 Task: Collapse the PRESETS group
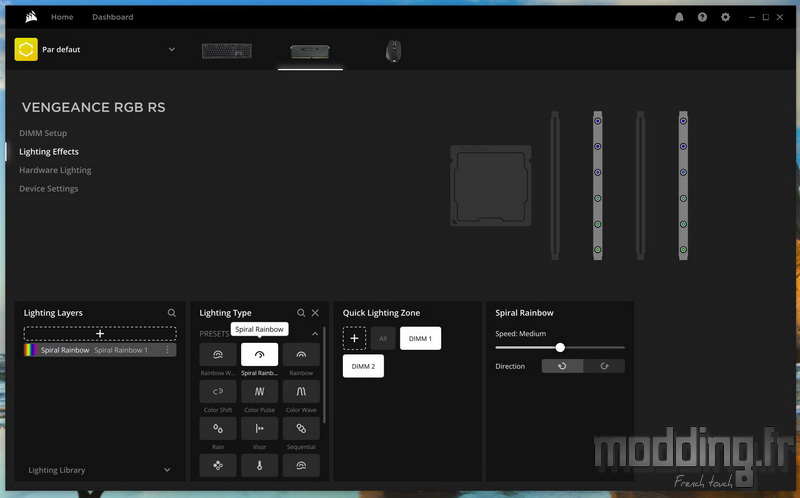point(315,334)
